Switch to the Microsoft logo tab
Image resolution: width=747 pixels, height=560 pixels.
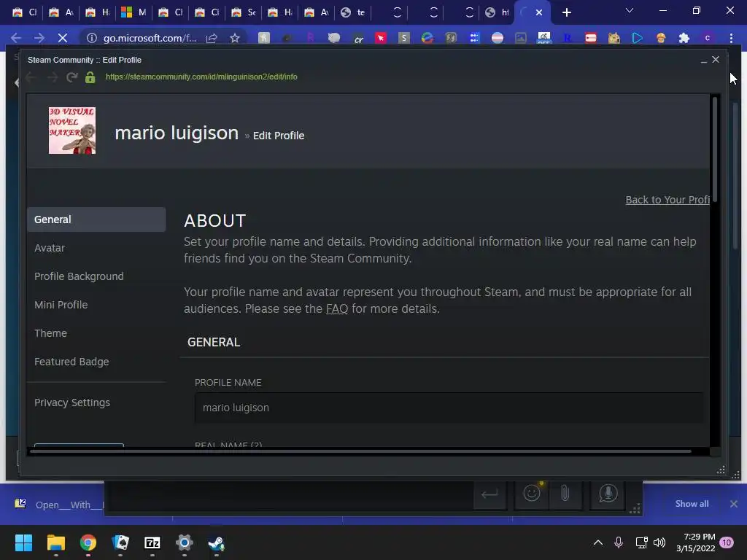tap(133, 12)
